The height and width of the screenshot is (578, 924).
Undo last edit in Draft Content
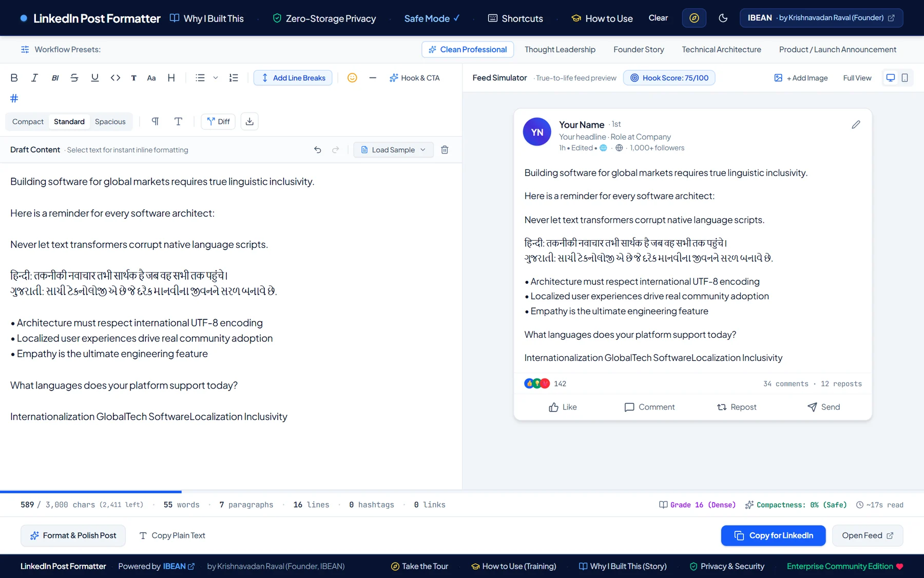pyautogui.click(x=318, y=150)
